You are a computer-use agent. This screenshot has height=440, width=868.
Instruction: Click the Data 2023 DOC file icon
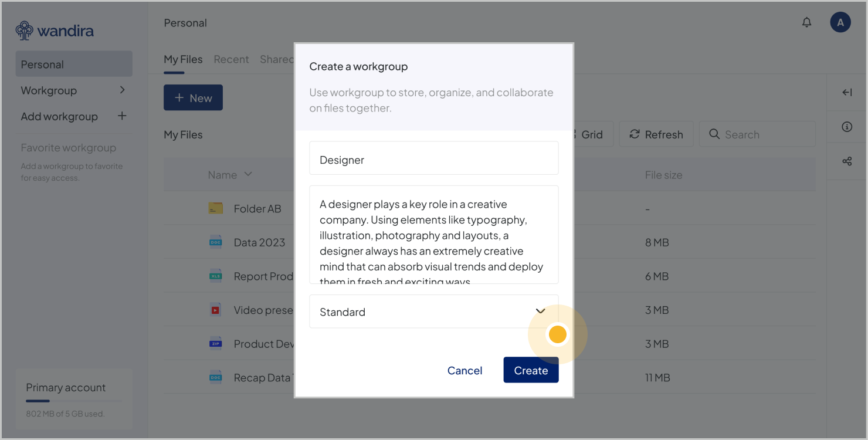pyautogui.click(x=216, y=242)
